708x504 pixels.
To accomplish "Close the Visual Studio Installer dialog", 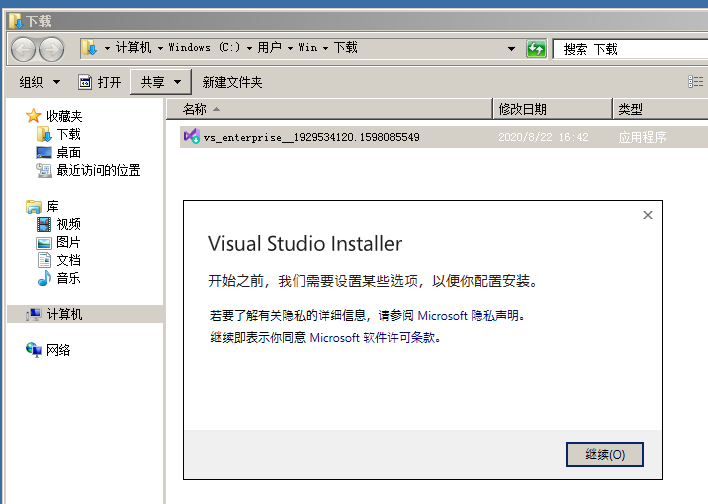I will tap(648, 215).
